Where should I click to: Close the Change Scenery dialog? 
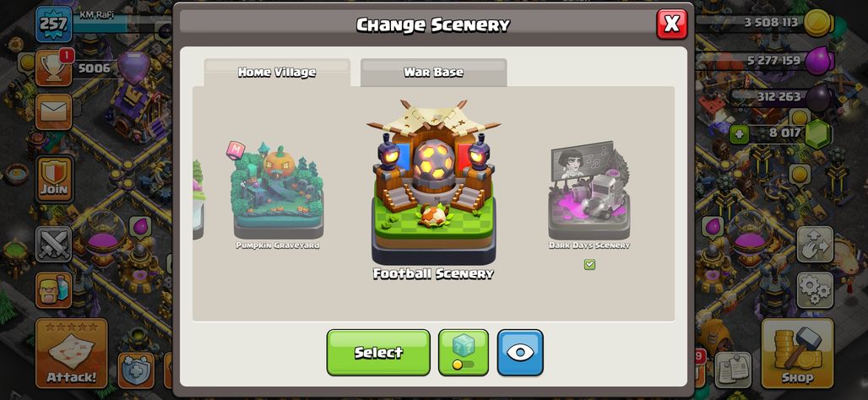(x=671, y=24)
